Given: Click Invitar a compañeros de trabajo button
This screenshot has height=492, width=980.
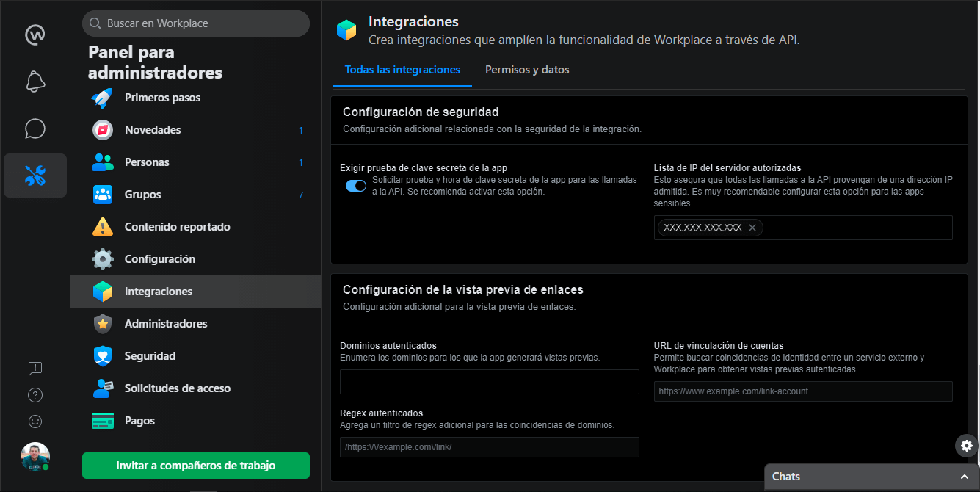Looking at the screenshot, I should (196, 466).
